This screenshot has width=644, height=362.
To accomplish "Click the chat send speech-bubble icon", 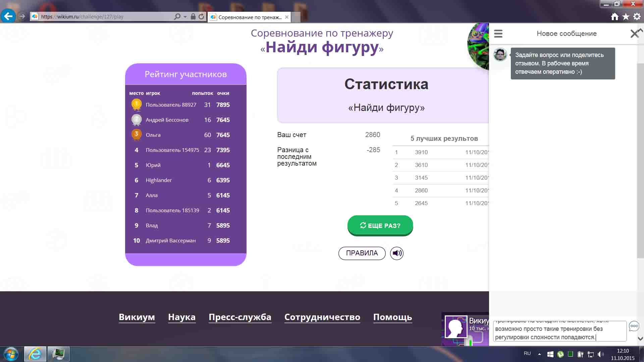I will click(x=634, y=326).
